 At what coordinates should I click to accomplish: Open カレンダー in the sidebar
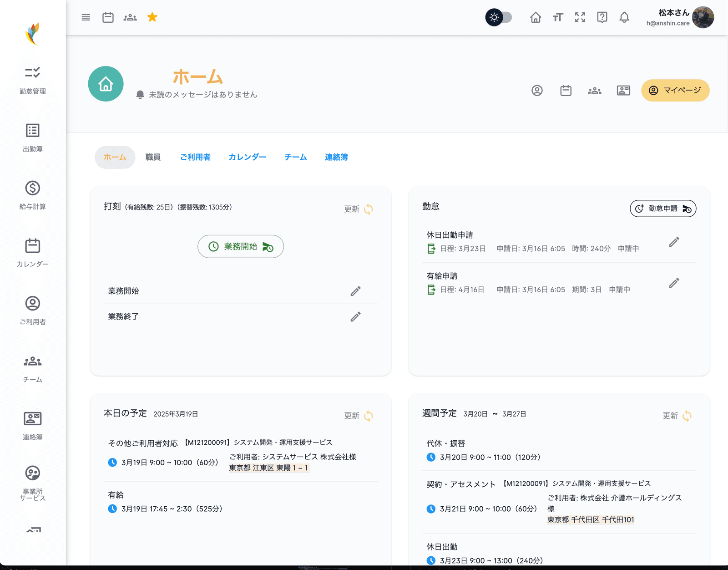coord(33,253)
